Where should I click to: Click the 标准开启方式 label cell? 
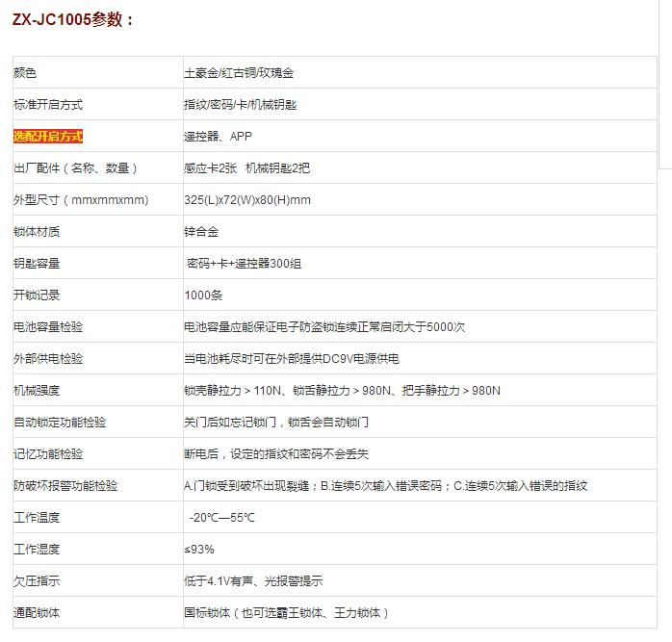click(x=48, y=105)
